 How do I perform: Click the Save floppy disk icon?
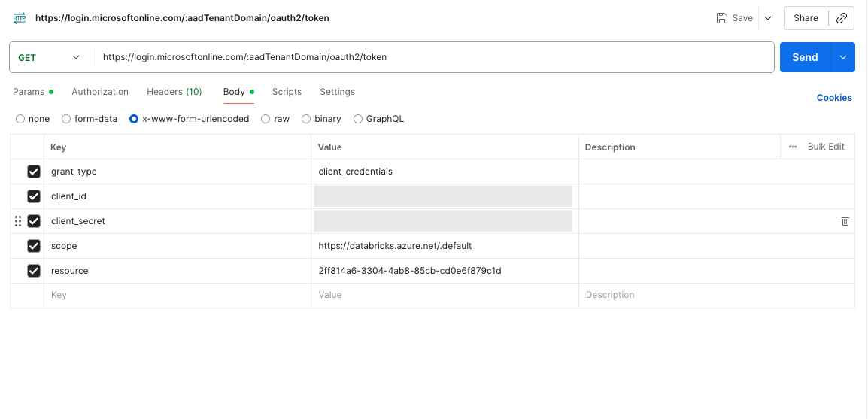(x=722, y=18)
